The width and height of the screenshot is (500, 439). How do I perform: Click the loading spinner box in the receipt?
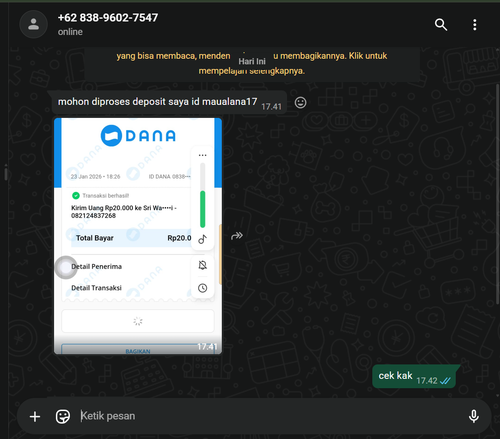click(138, 321)
